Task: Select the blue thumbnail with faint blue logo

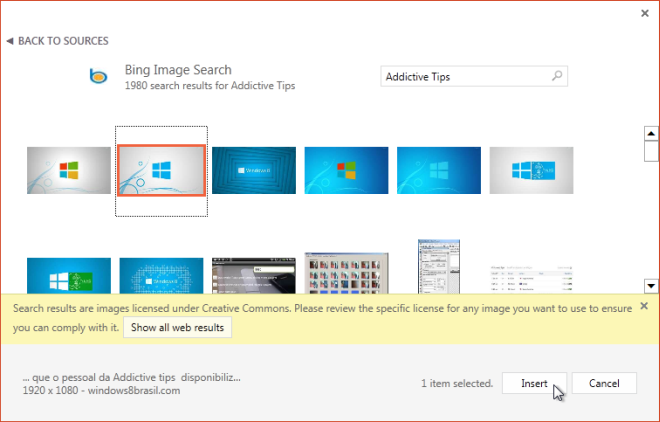Action: pyautogui.click(x=439, y=170)
